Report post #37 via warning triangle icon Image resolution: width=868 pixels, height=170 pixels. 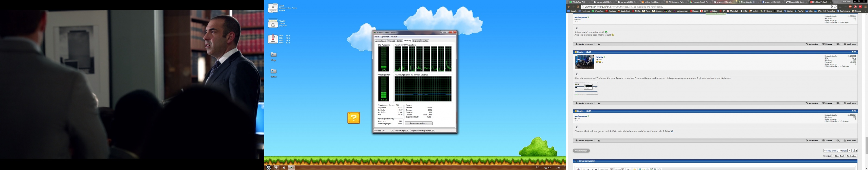(599, 103)
